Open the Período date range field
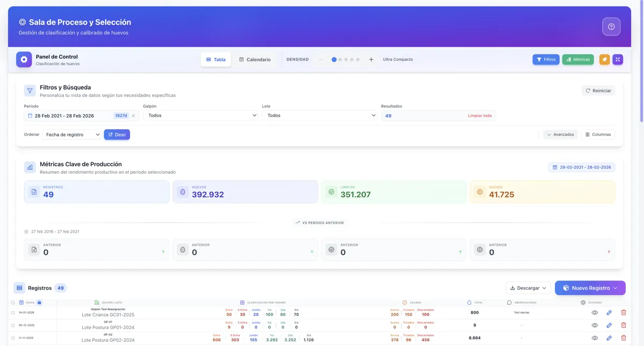 click(82, 115)
